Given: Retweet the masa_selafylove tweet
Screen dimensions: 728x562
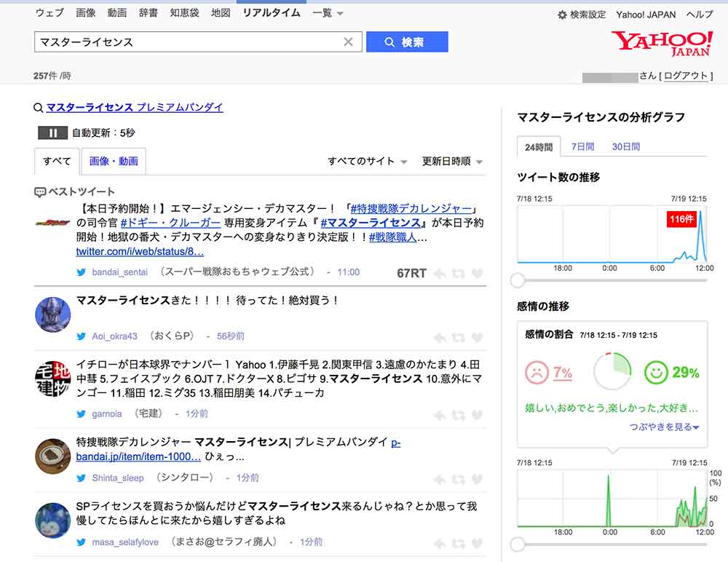Looking at the screenshot, I should pyautogui.click(x=458, y=543).
